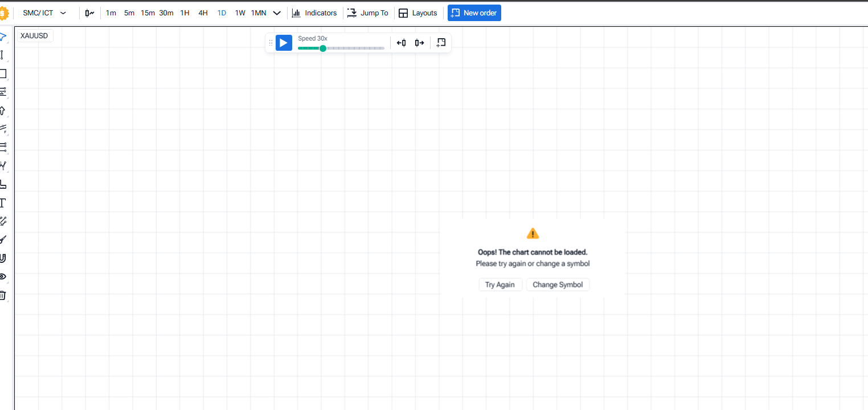Select the cursor pointer tool
The image size is (868, 410).
[x=3, y=37]
